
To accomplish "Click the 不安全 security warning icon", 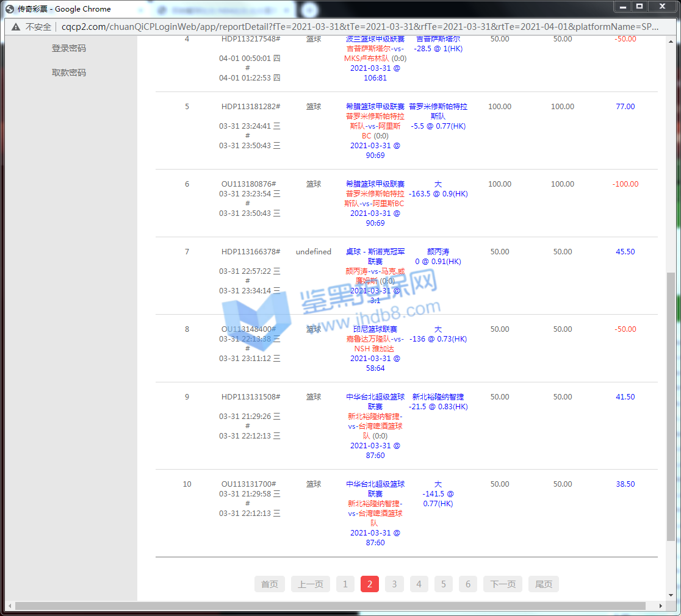I will click(15, 27).
